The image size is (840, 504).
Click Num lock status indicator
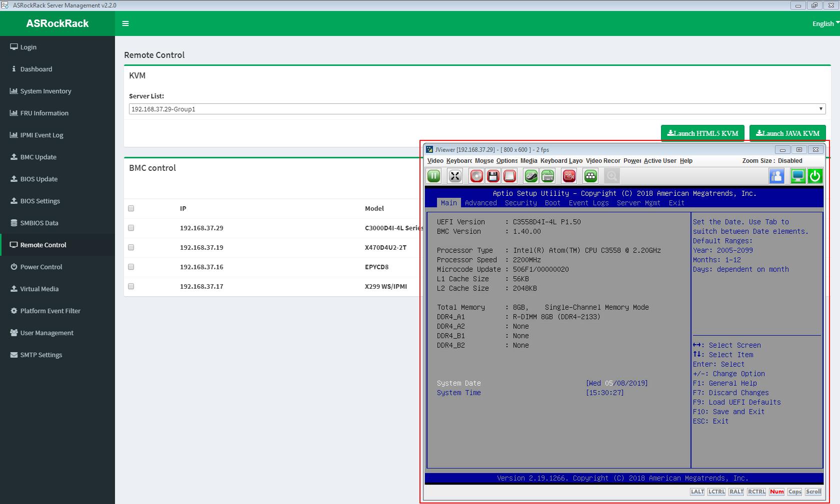[x=777, y=492]
